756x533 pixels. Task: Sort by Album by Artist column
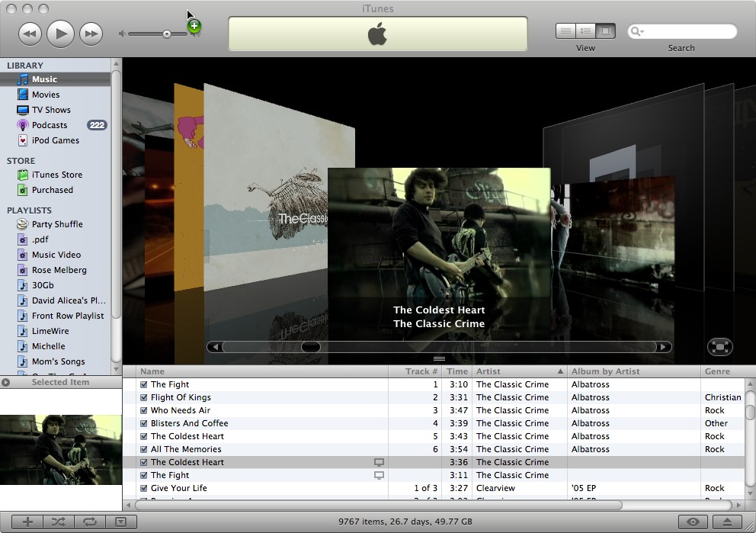point(634,371)
